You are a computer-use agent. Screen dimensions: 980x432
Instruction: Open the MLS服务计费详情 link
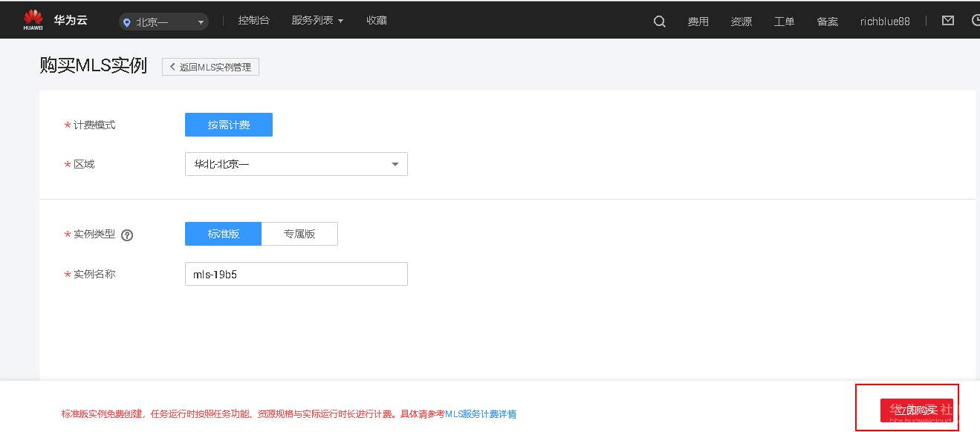pyautogui.click(x=481, y=414)
